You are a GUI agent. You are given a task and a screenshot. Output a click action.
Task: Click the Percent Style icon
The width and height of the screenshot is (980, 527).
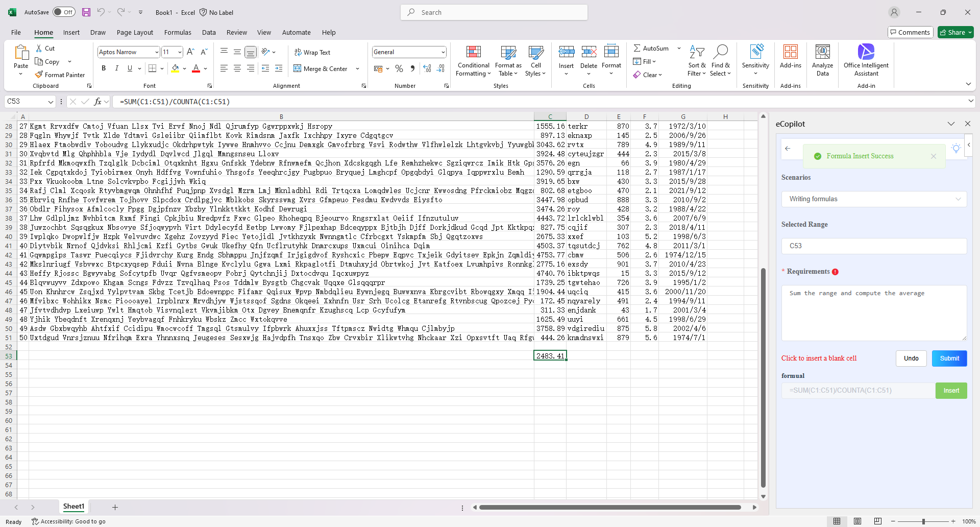point(399,68)
